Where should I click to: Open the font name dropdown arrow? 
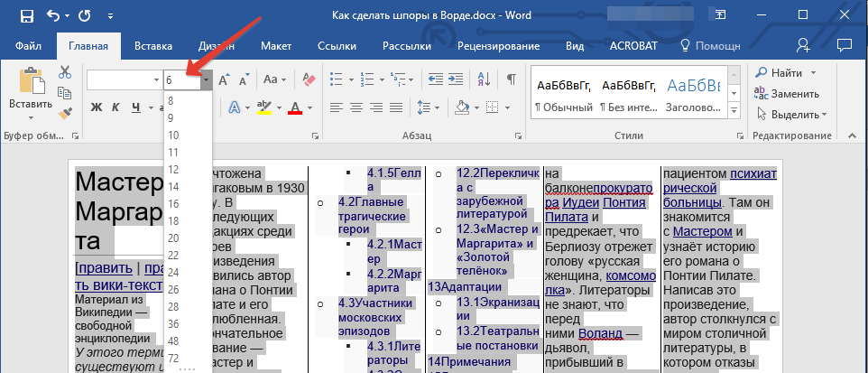click(x=157, y=80)
